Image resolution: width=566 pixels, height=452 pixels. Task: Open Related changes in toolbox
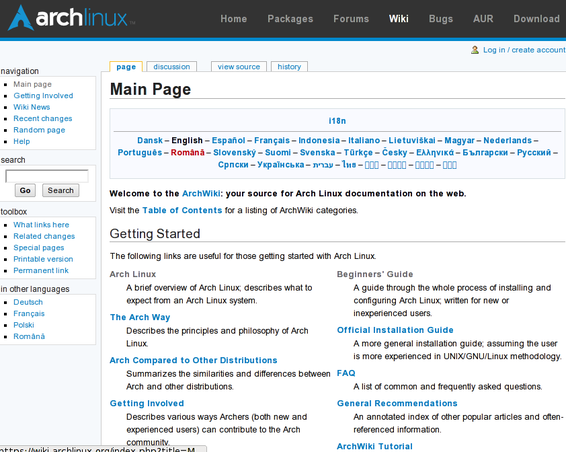(x=44, y=236)
